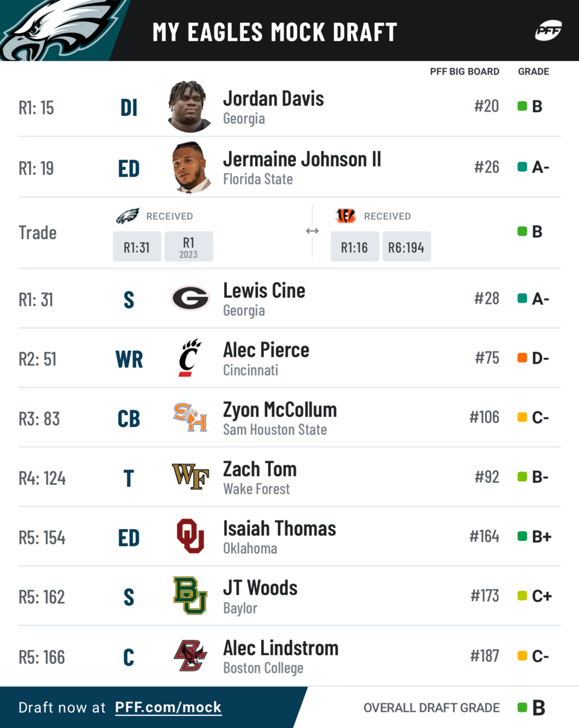The height and width of the screenshot is (728, 579).
Task: Click the Georgia logo beside Lewis Cine
Action: (x=190, y=298)
